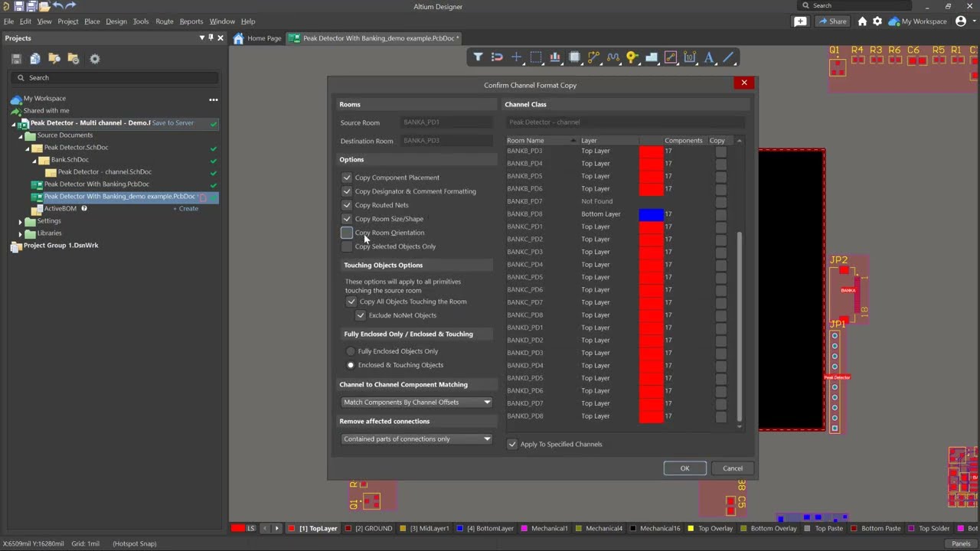Enable Copy Room Orientation checkbox
The image size is (980, 551).
(347, 233)
